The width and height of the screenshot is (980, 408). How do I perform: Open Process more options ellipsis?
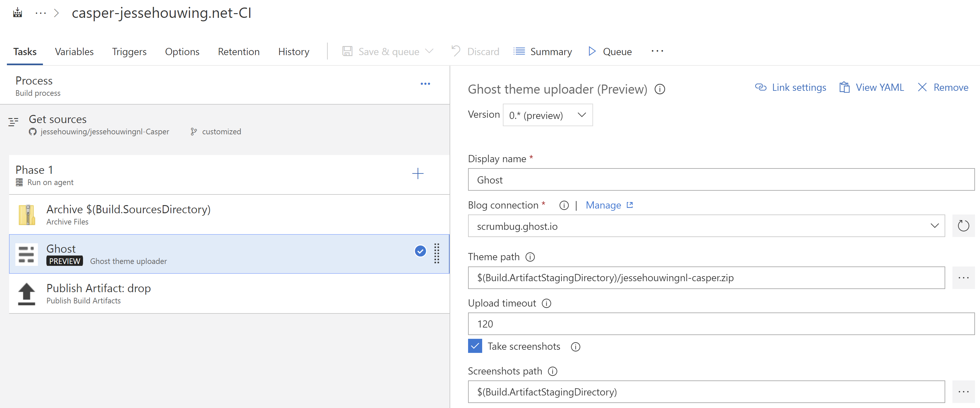tap(425, 84)
